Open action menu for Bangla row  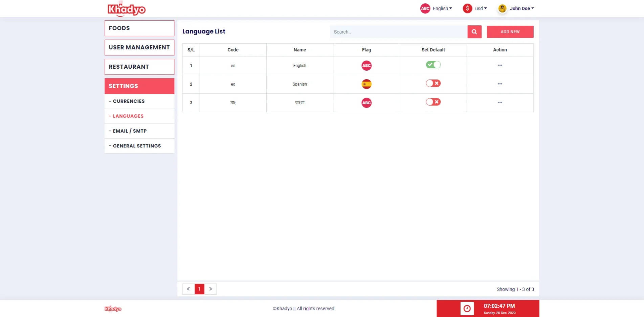500,103
